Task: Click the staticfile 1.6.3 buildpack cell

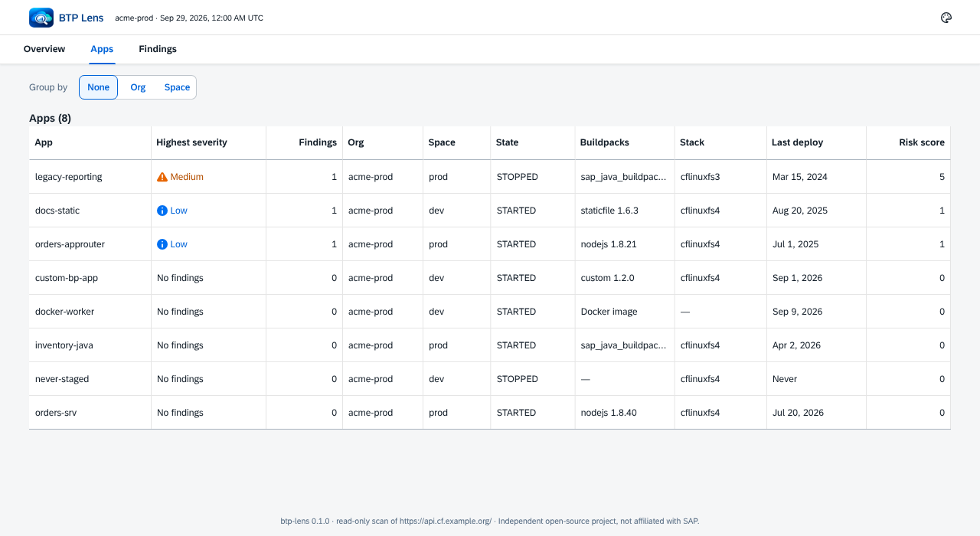Action: [x=609, y=211]
